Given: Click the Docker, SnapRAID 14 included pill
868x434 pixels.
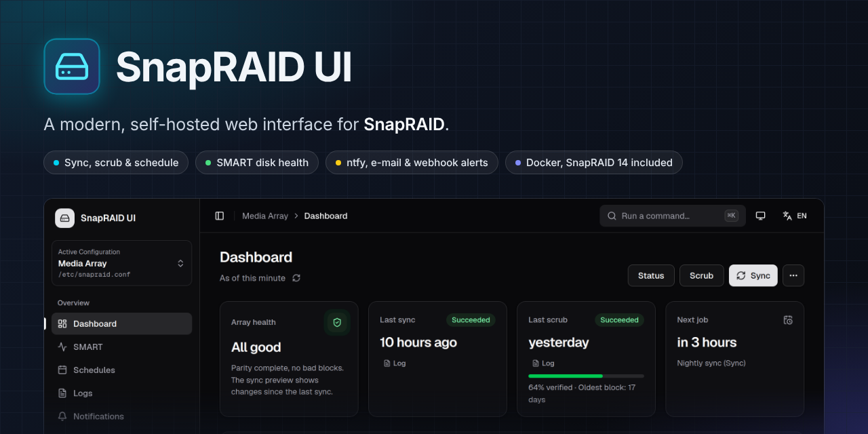Looking at the screenshot, I should [x=594, y=163].
